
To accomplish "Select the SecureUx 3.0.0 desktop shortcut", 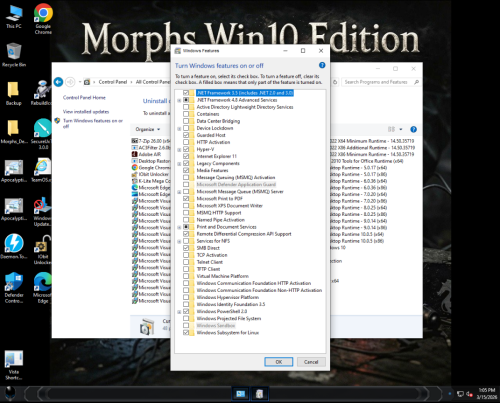I will [x=43, y=133].
